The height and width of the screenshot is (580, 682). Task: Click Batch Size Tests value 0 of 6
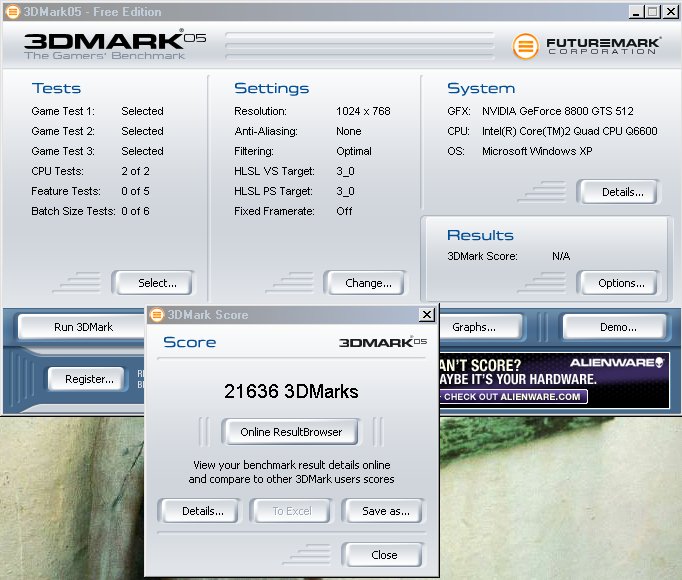click(x=135, y=211)
